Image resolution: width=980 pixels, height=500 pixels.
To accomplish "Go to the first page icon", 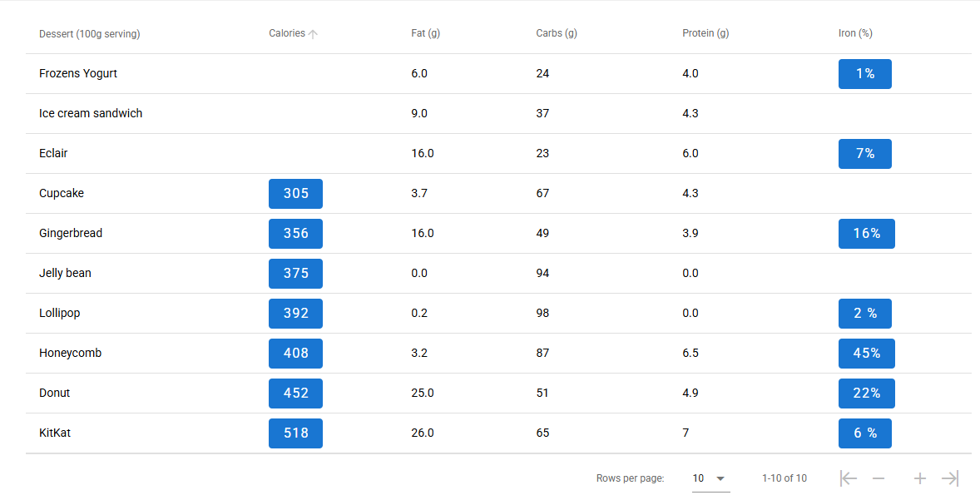I will click(848, 478).
